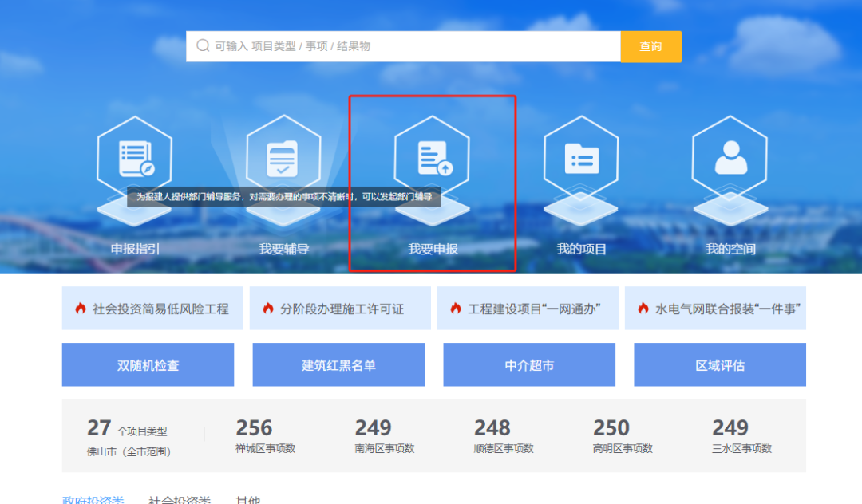The image size is (862, 504).
Task: Select the 顺德区事项数 248 statistic
Action: (503, 436)
